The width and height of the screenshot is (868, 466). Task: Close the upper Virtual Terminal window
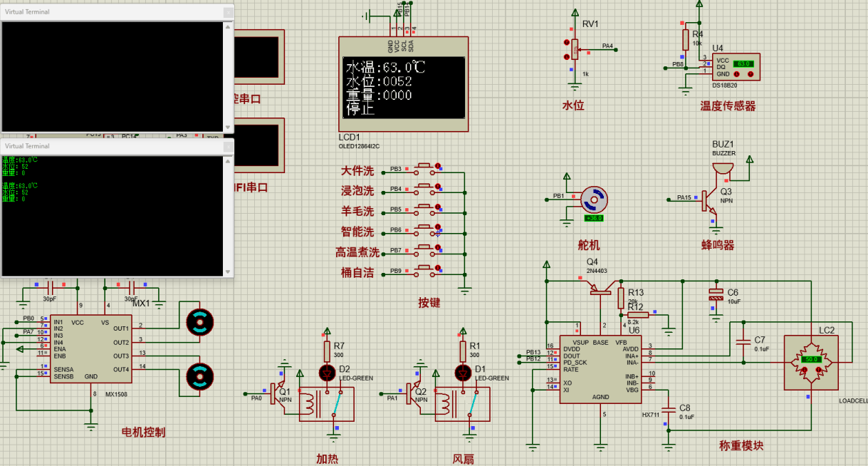227,13
